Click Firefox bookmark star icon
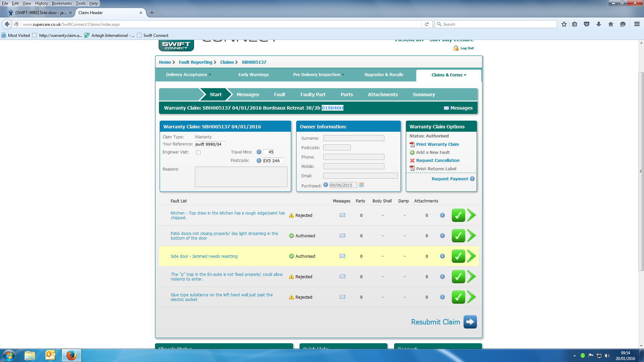 (x=564, y=24)
